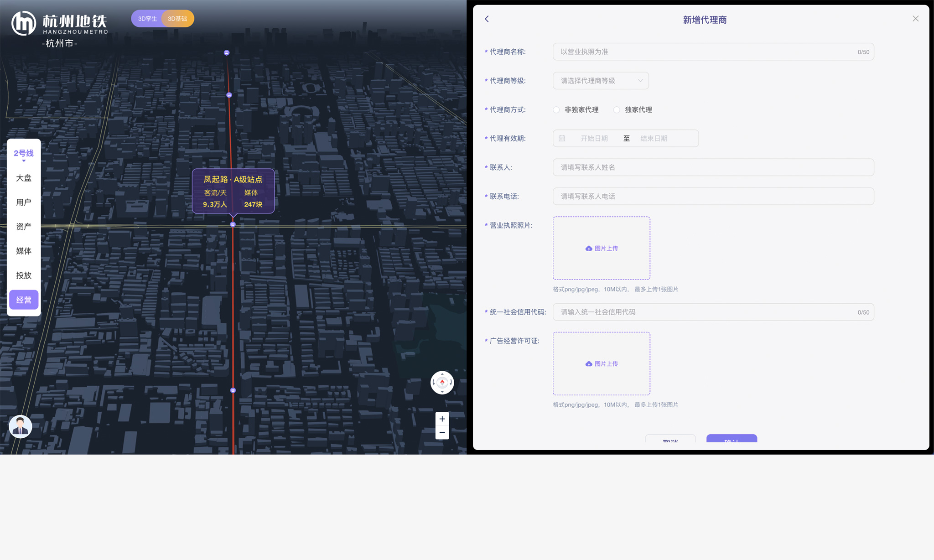Click the Hangzhou Metro logo
The image size is (934, 560).
[x=24, y=23]
